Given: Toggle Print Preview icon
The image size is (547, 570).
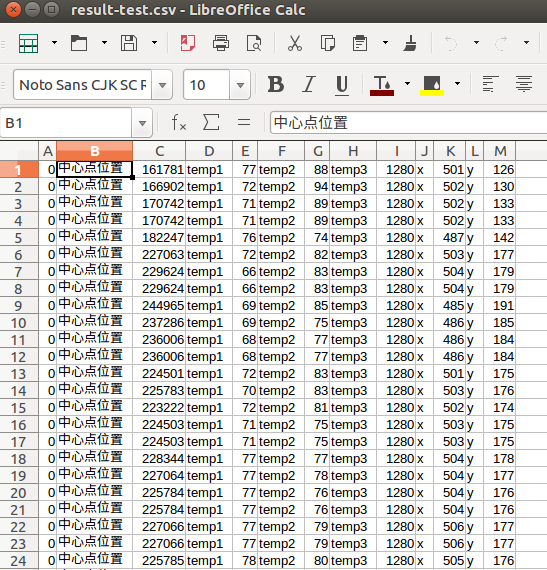Looking at the screenshot, I should [254, 43].
